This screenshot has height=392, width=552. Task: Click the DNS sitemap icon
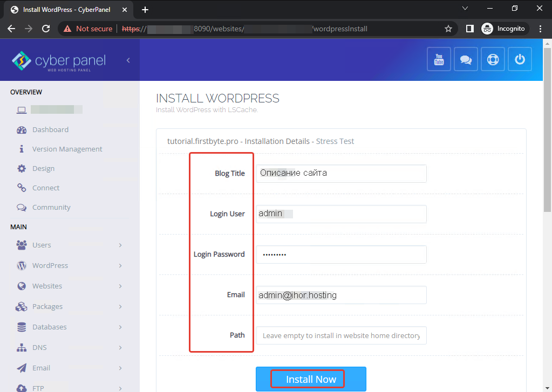click(22, 348)
